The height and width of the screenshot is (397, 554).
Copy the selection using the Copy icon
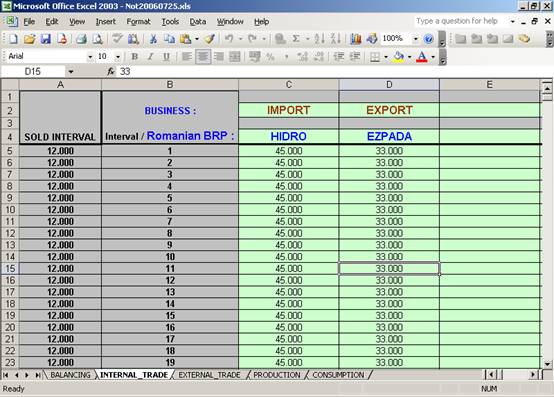[x=169, y=39]
